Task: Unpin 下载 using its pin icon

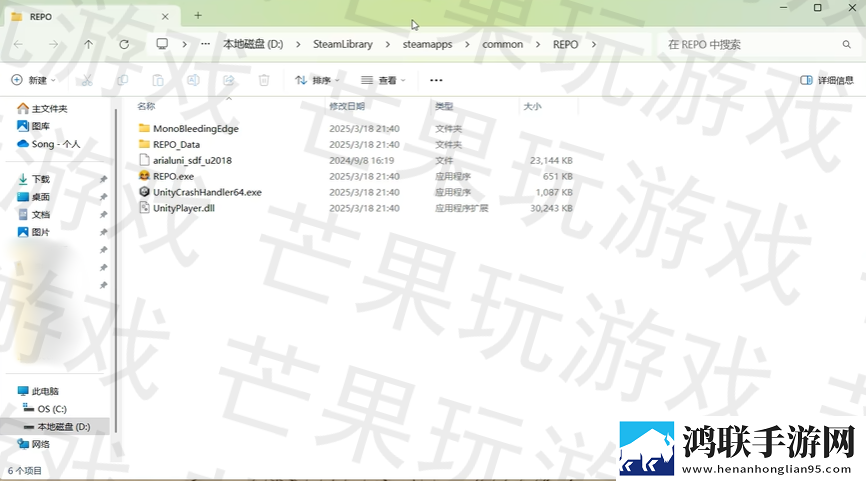Action: (x=103, y=179)
